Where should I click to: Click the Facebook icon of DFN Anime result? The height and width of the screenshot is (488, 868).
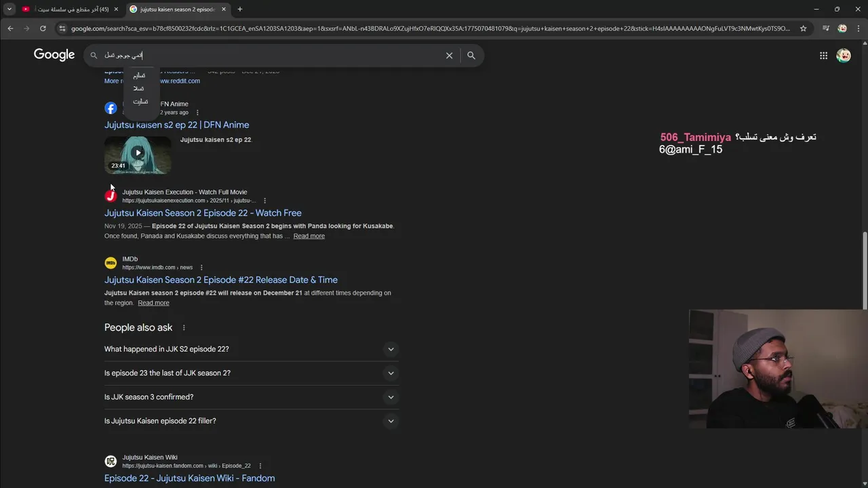coord(111,108)
